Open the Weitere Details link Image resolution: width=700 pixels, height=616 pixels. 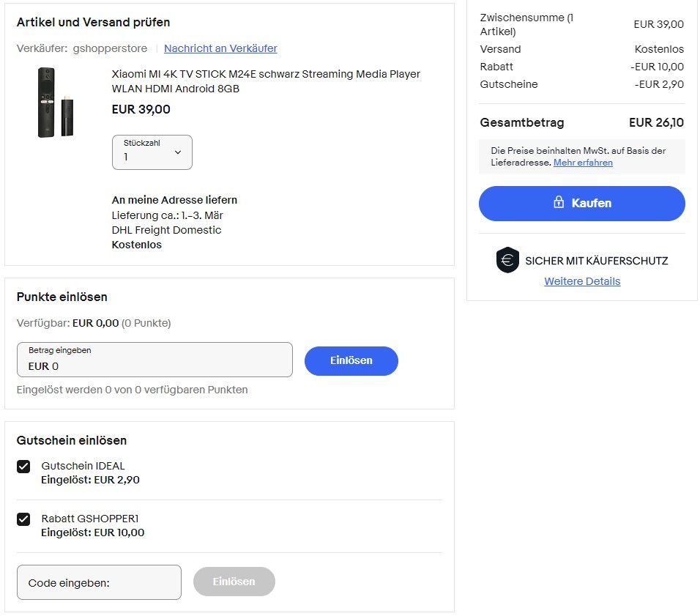tap(582, 281)
